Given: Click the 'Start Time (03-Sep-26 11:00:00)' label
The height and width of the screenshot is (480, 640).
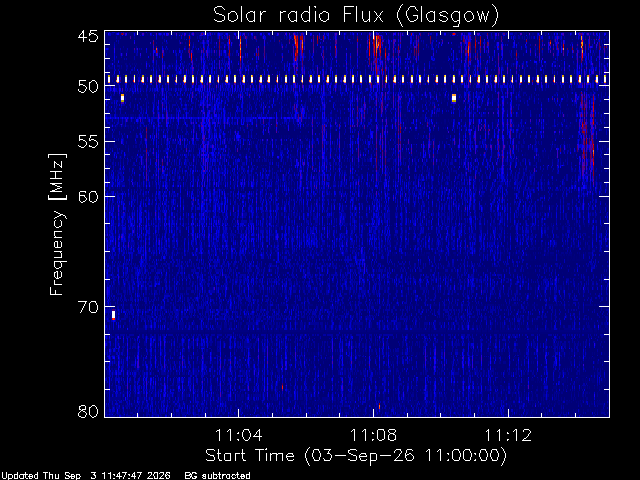Looking at the screenshot, I should [356, 456].
